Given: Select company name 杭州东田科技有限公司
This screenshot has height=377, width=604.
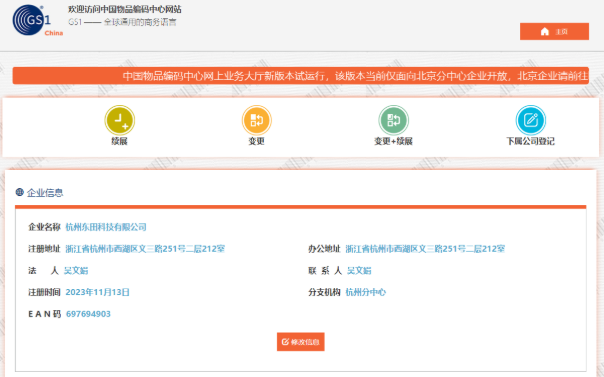Looking at the screenshot, I should pyautogui.click(x=106, y=227).
